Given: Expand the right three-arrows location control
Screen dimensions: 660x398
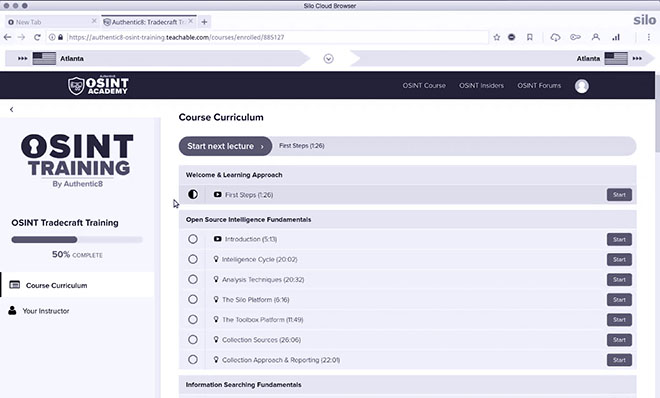Looking at the screenshot, I should pyautogui.click(x=637, y=58).
